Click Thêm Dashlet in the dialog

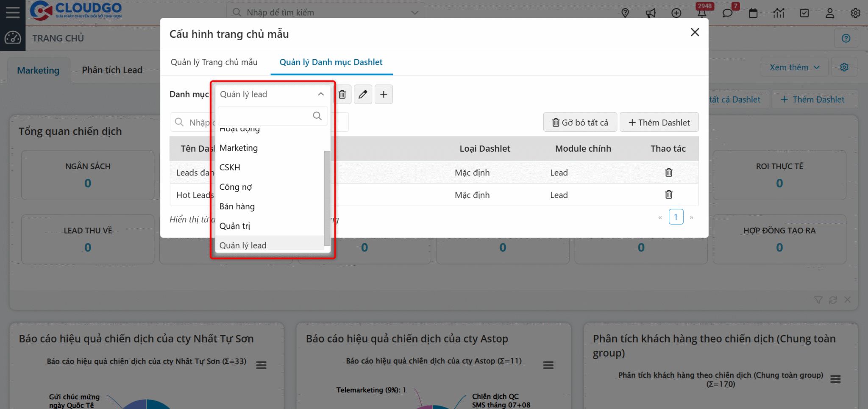point(659,122)
